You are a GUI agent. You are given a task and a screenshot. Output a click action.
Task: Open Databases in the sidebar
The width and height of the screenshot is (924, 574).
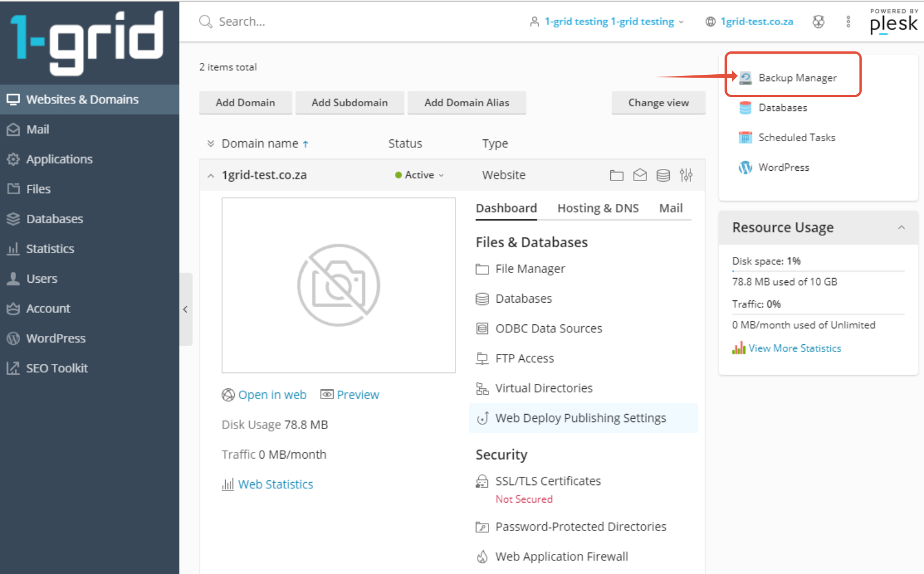(x=89, y=219)
